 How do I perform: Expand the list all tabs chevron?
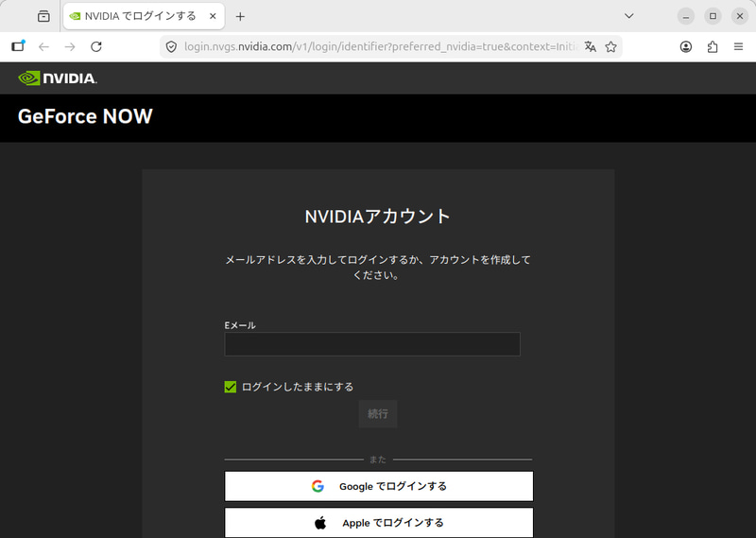[628, 16]
